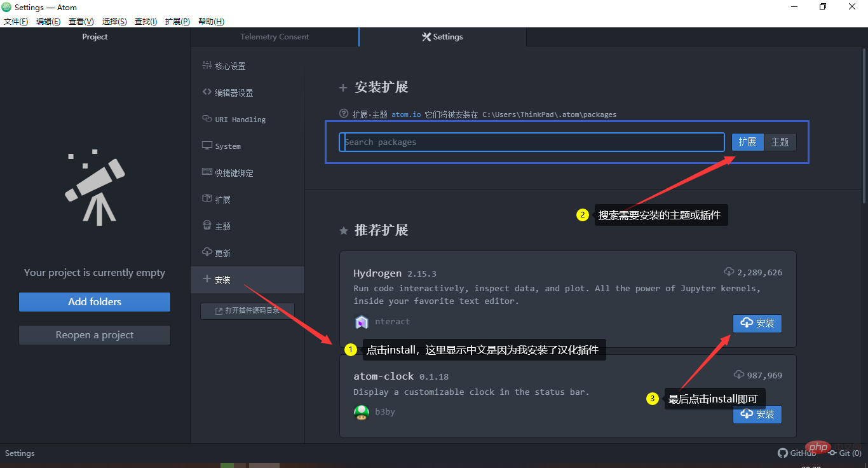The width and height of the screenshot is (868, 468).
Task: Click 打开插件源码目录 button
Action: [247, 311]
